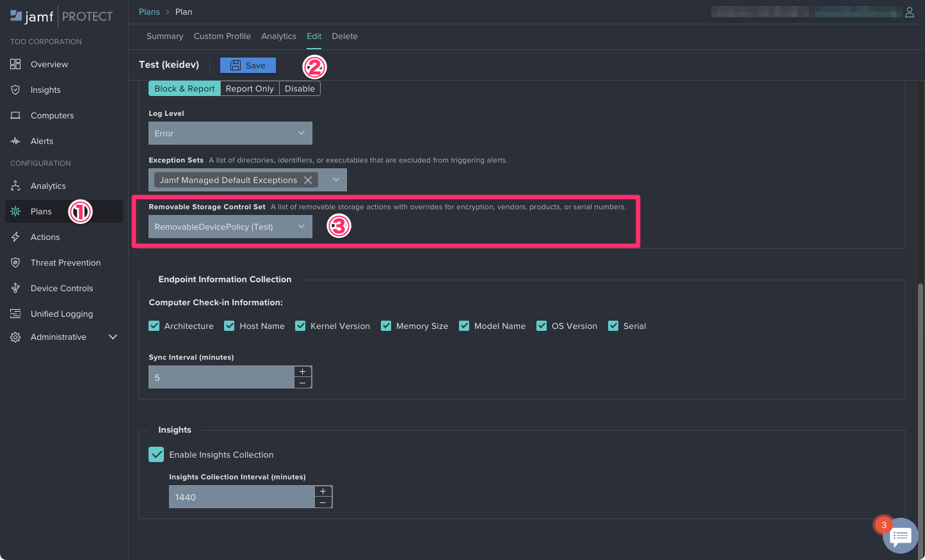Select the Disable mode option
925x560 pixels.
[x=300, y=88]
